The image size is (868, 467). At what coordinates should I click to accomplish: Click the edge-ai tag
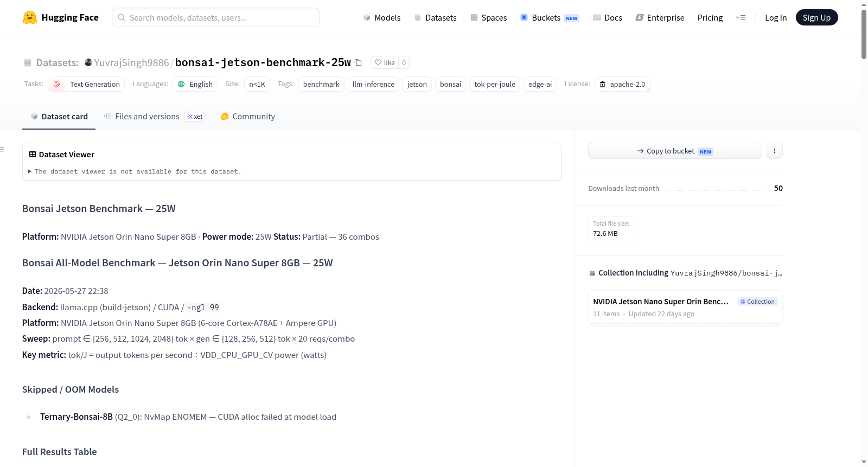(x=540, y=84)
